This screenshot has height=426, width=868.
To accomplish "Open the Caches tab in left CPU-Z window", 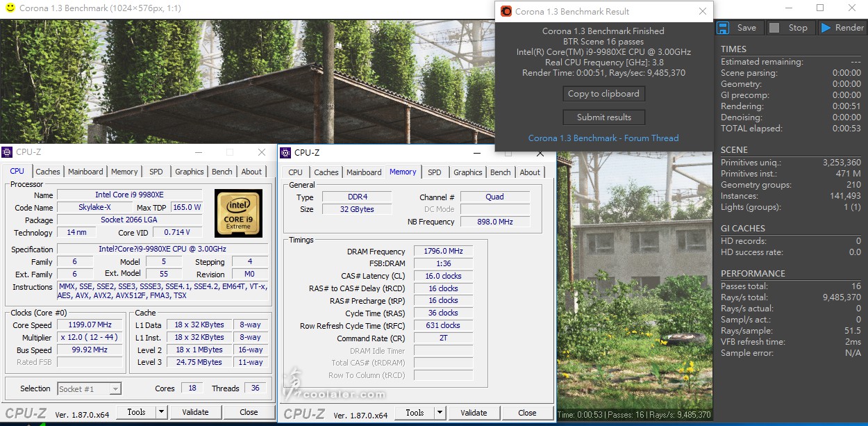I will (x=48, y=172).
